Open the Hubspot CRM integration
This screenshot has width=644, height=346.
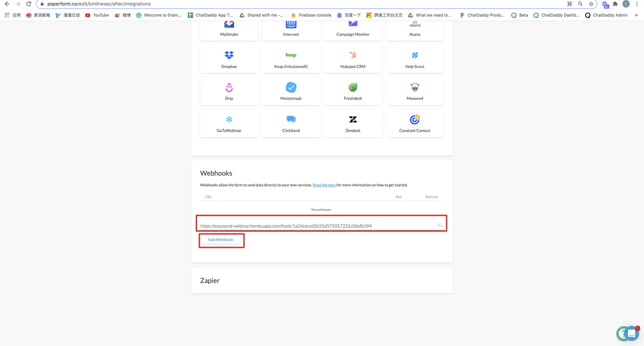[353, 59]
